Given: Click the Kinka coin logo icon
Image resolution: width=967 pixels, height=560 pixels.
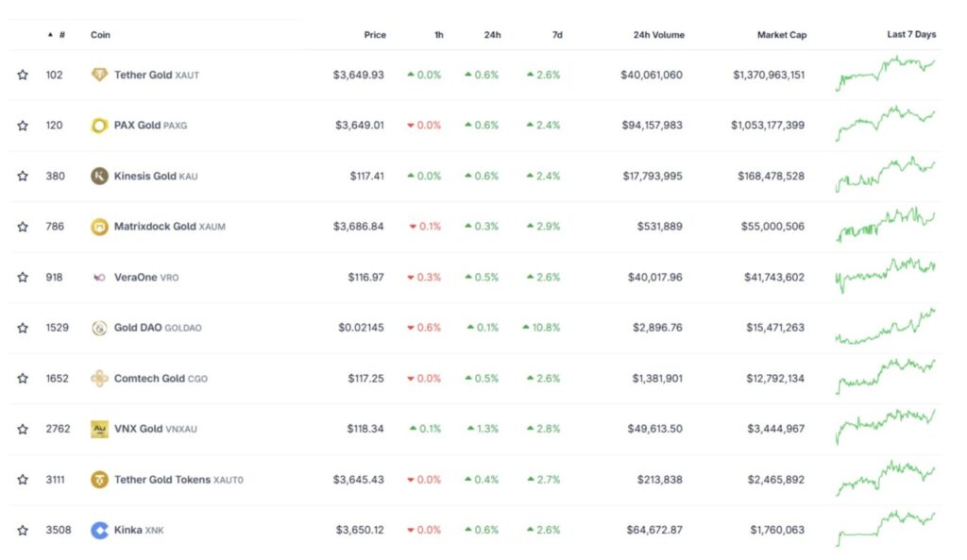Looking at the screenshot, I should pos(99,530).
